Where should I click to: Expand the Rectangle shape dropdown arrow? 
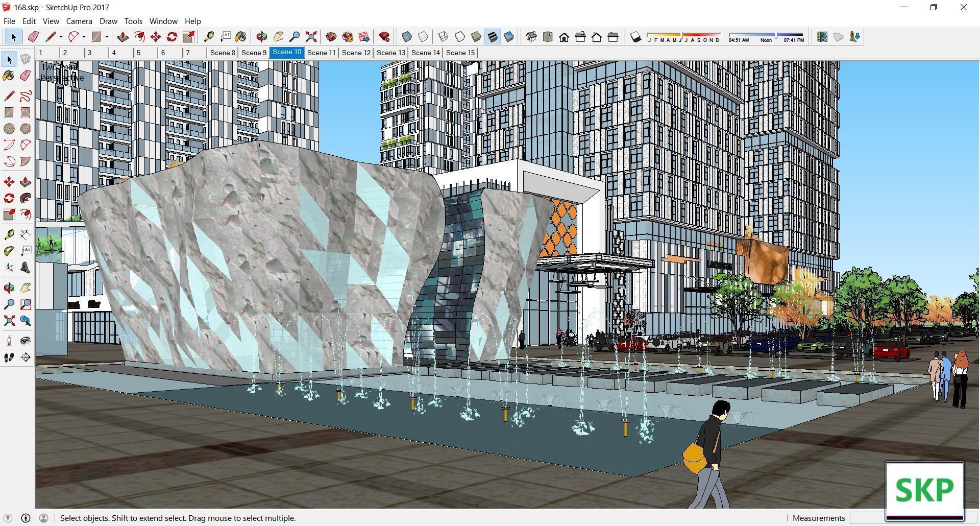coord(107,37)
